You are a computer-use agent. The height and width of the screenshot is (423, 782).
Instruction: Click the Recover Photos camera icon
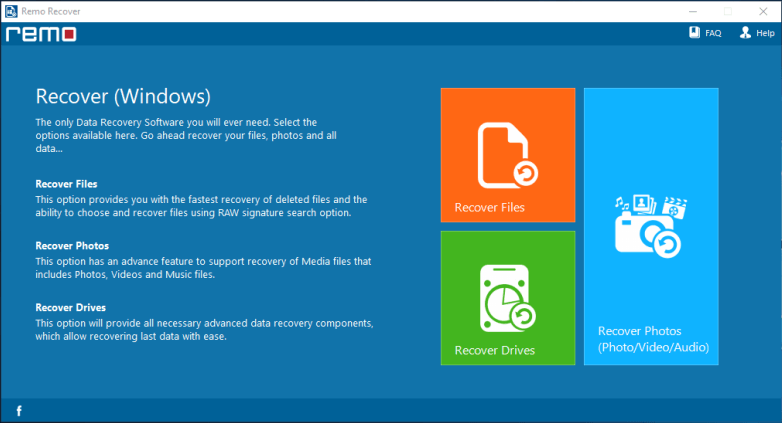pos(650,227)
